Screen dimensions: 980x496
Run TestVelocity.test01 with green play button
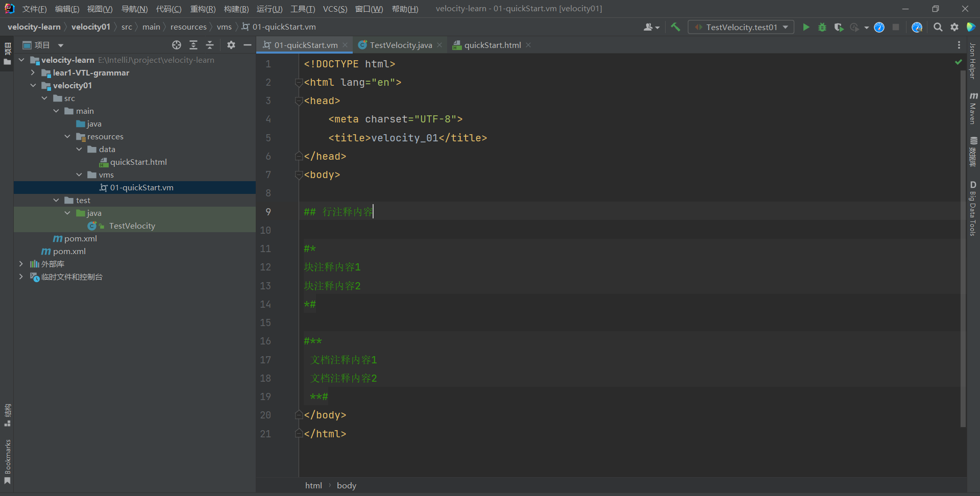806,27
